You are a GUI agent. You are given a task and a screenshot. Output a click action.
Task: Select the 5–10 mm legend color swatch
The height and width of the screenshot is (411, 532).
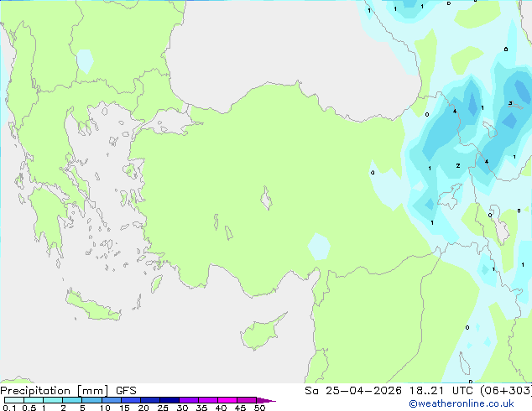click(x=91, y=400)
